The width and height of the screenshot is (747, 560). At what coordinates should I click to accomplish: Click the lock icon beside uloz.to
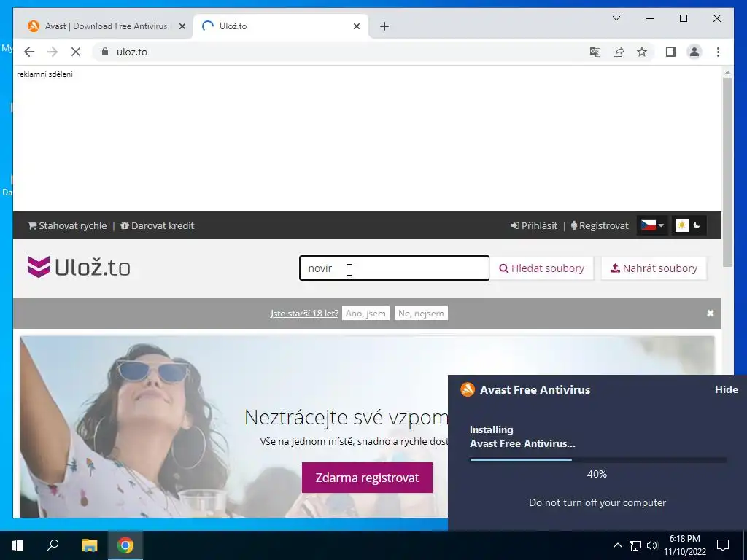pos(105,52)
